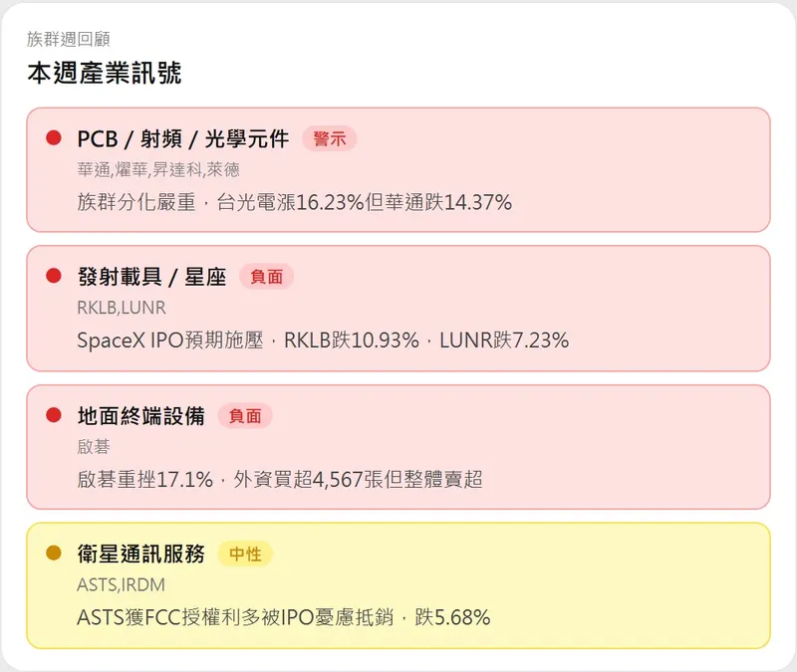Open the 發射載具 / 星座 heading
This screenshot has height=672, width=797.
[151, 277]
